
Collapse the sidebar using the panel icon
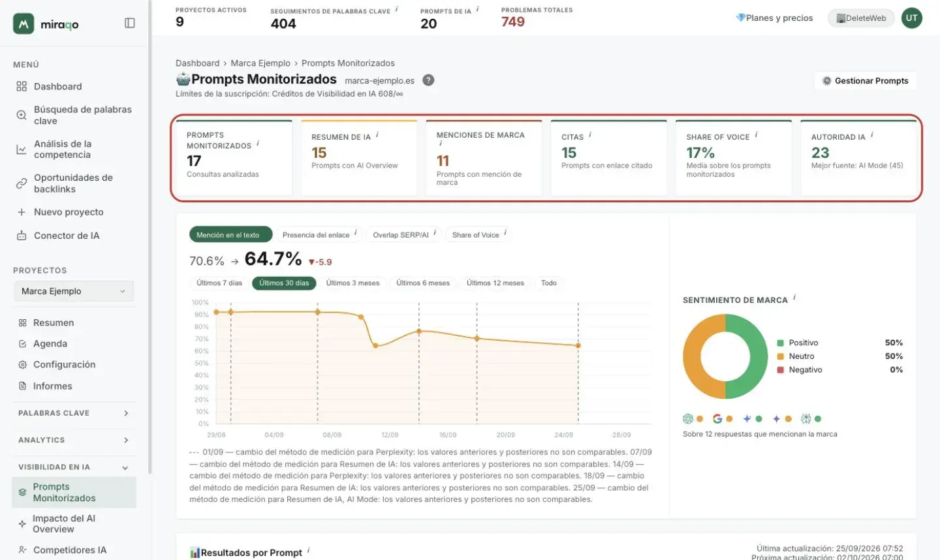tap(130, 23)
